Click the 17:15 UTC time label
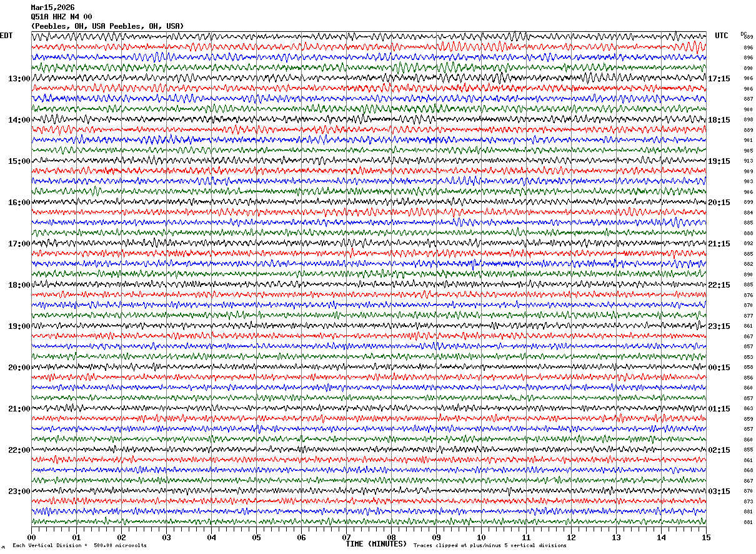 click(719, 79)
